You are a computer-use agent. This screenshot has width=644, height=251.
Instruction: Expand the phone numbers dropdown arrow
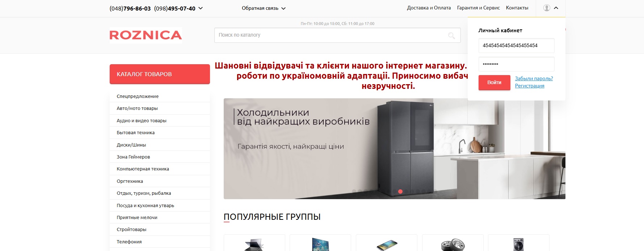pos(201,8)
